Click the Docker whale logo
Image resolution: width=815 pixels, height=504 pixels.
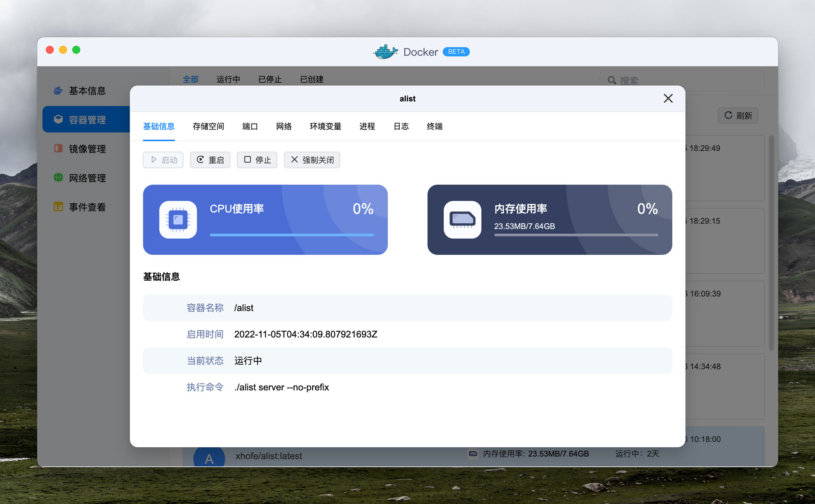click(385, 52)
